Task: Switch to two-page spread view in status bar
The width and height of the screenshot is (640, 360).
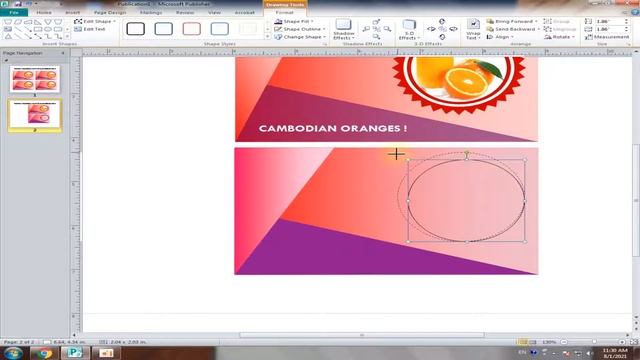Action: click(x=532, y=342)
